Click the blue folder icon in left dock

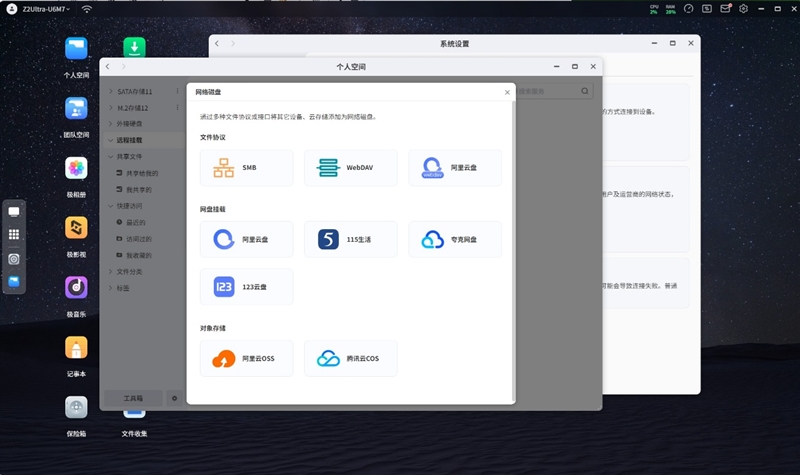pyautogui.click(x=14, y=282)
